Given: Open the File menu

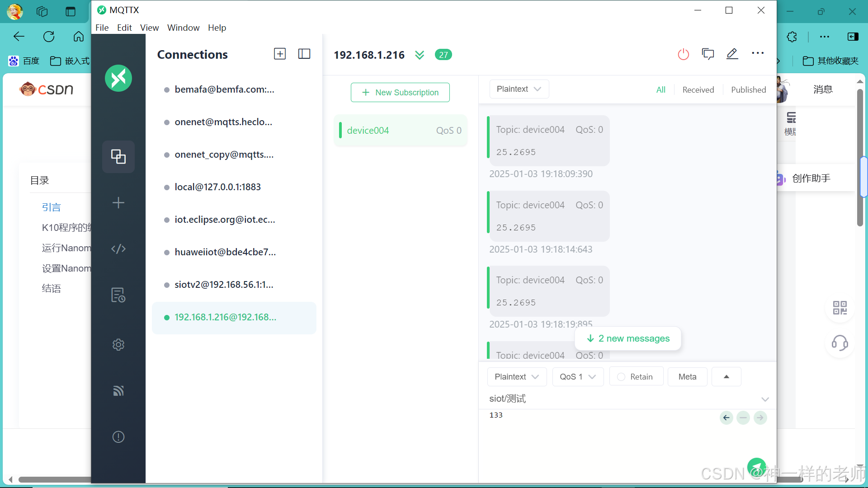Looking at the screenshot, I should click(x=102, y=28).
